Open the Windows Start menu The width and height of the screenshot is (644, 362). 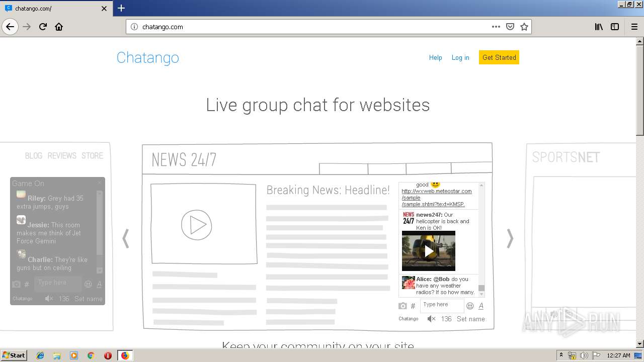[14, 355]
